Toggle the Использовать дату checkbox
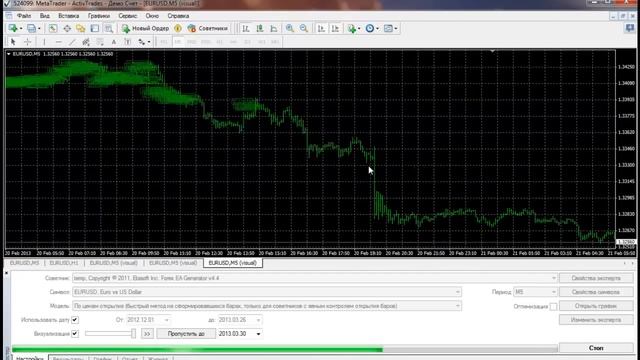This screenshot has height=360, width=640. (75, 320)
